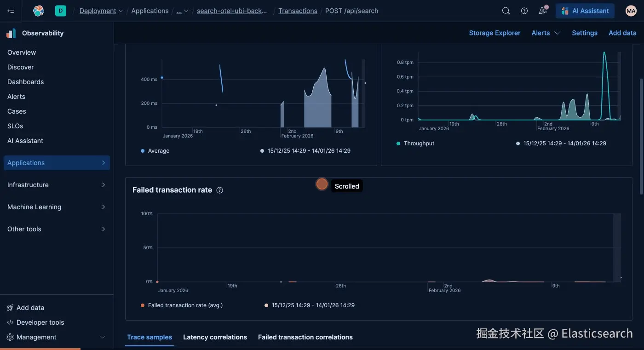The image size is (644, 350).
Task: Open the Storage Explorer link
Action: pyautogui.click(x=494, y=33)
